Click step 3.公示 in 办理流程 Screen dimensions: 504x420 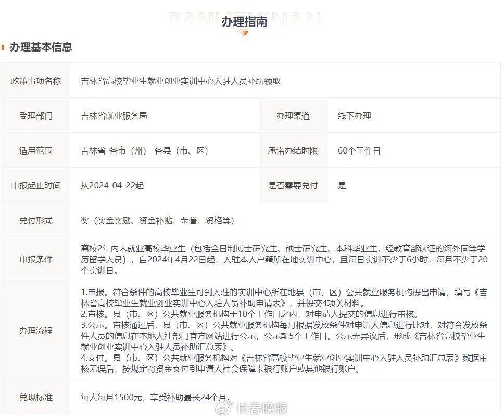(x=284, y=336)
